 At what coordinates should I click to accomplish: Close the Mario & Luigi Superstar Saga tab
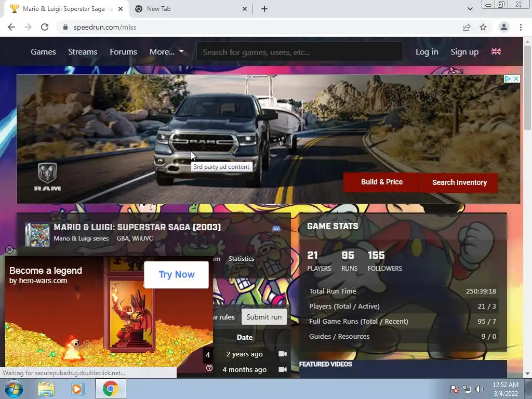pos(121,9)
